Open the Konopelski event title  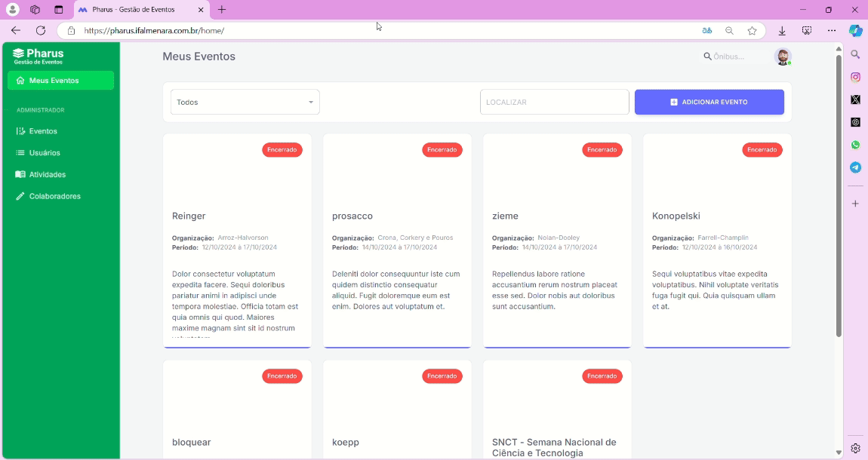[x=676, y=216]
